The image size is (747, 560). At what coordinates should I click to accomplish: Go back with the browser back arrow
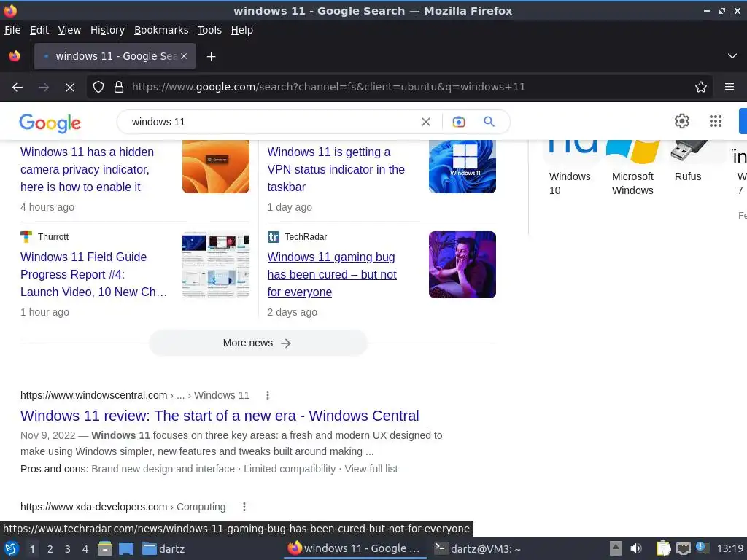(x=18, y=87)
